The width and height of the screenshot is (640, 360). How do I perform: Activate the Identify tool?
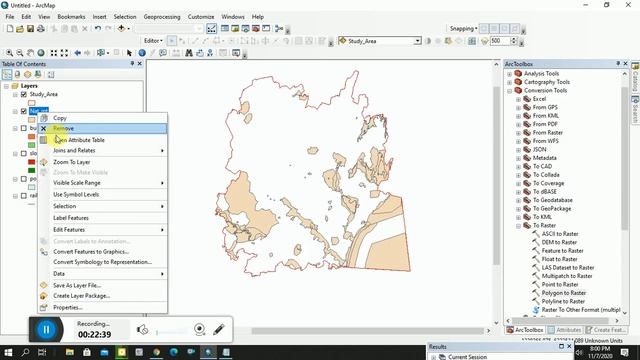(142, 53)
